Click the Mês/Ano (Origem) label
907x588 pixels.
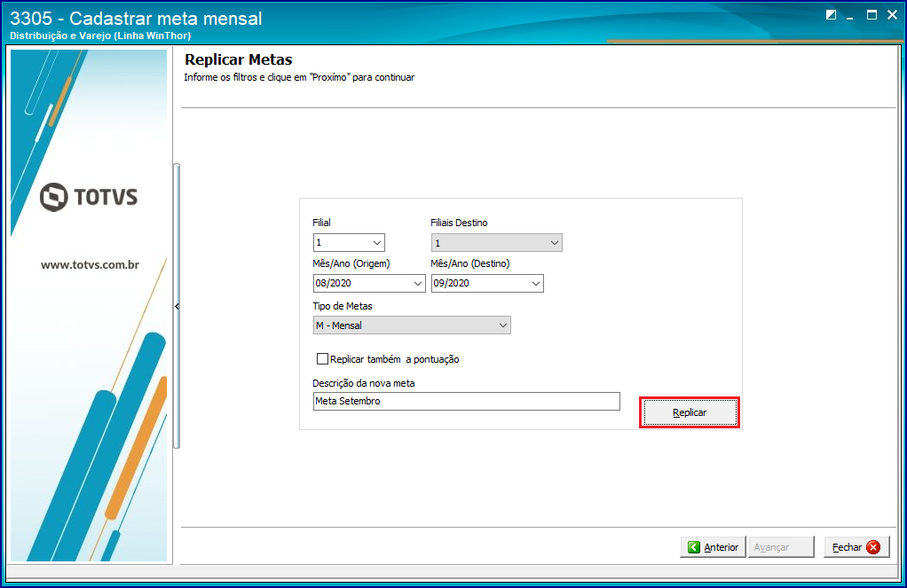351,263
